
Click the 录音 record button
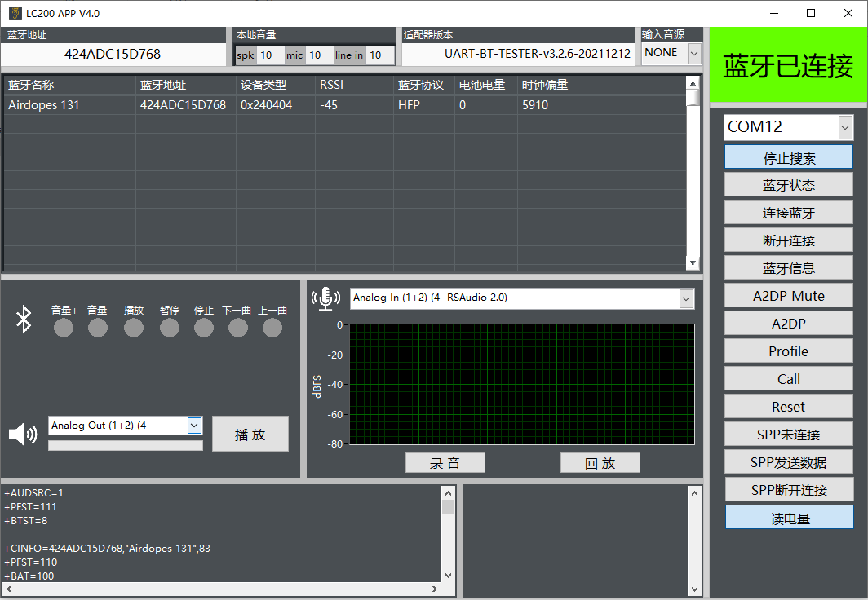coord(445,463)
